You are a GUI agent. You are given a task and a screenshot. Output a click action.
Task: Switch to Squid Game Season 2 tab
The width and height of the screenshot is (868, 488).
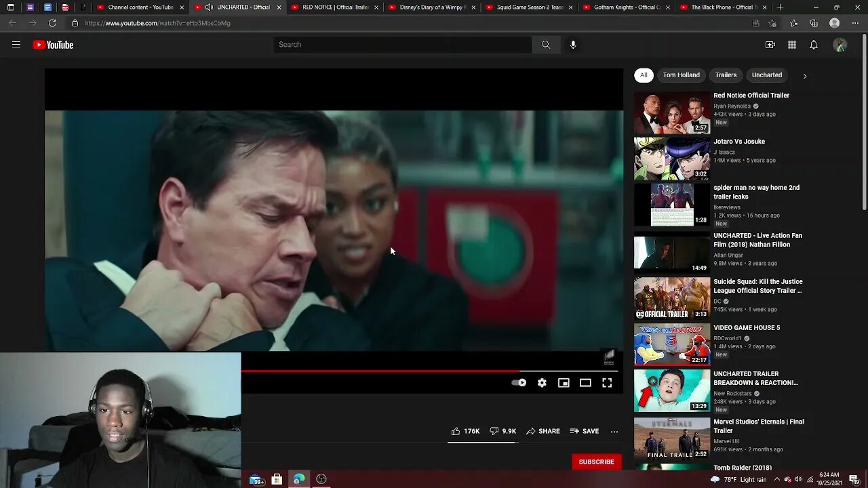coord(529,7)
